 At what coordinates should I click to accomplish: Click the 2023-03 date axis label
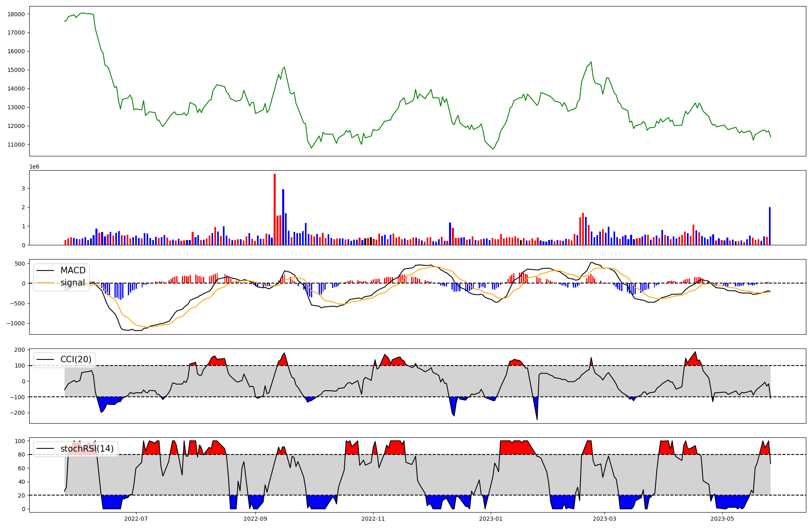(x=605, y=519)
